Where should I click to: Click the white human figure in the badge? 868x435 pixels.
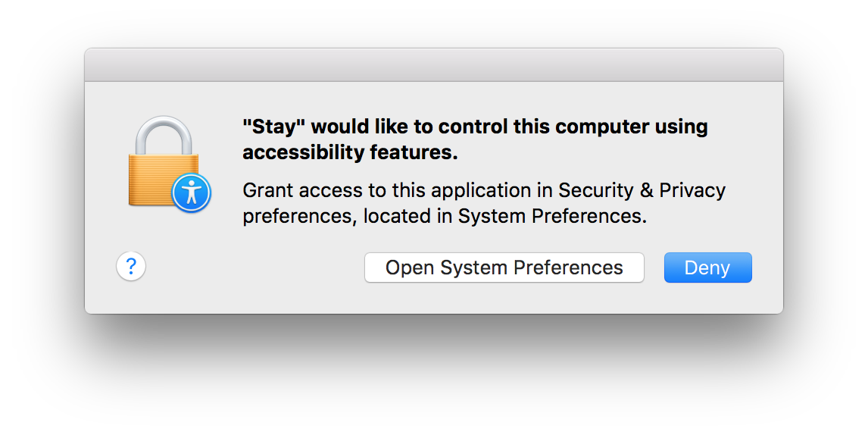tap(191, 192)
